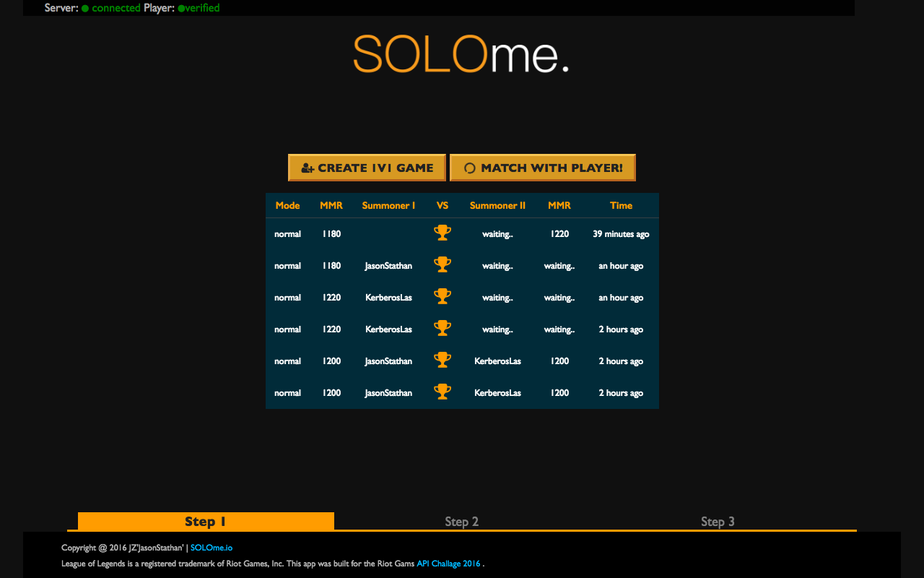Click "KerberosLas" in the an hour ago row
The image size is (924, 578).
pyautogui.click(x=388, y=298)
